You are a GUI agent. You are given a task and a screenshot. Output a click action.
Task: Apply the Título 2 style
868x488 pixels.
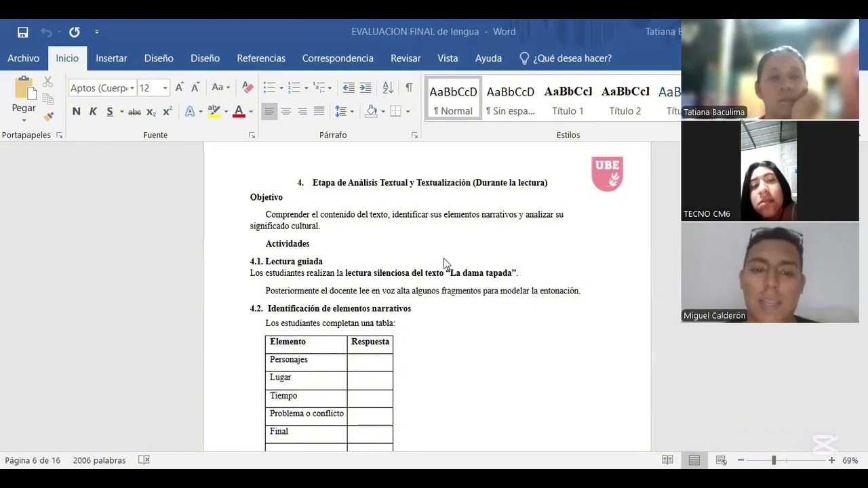coord(625,100)
